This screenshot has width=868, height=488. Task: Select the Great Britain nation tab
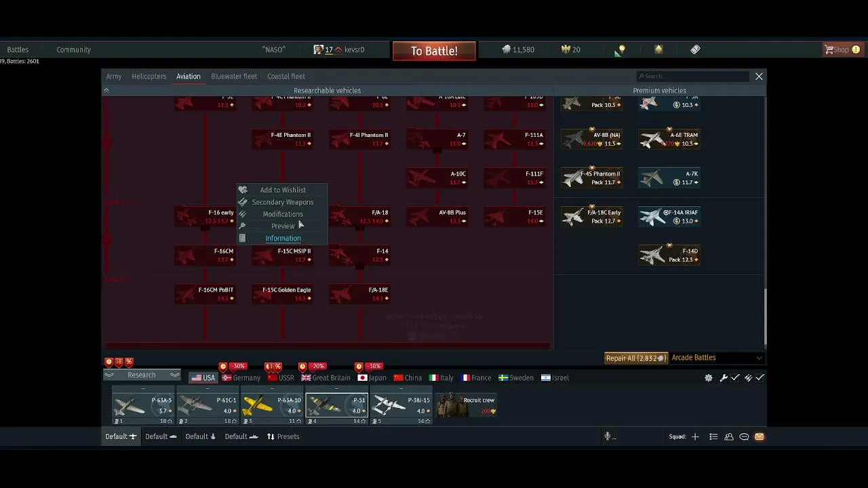tap(326, 378)
